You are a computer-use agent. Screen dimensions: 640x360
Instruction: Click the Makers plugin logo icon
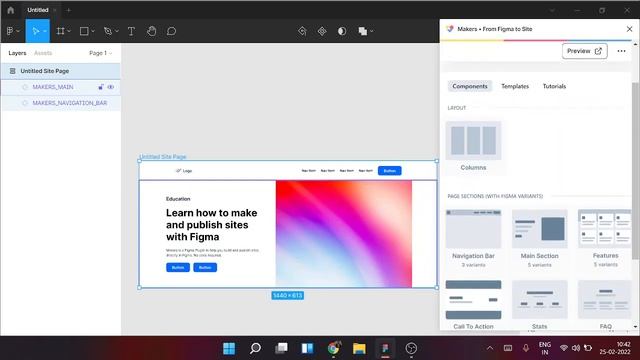450,29
